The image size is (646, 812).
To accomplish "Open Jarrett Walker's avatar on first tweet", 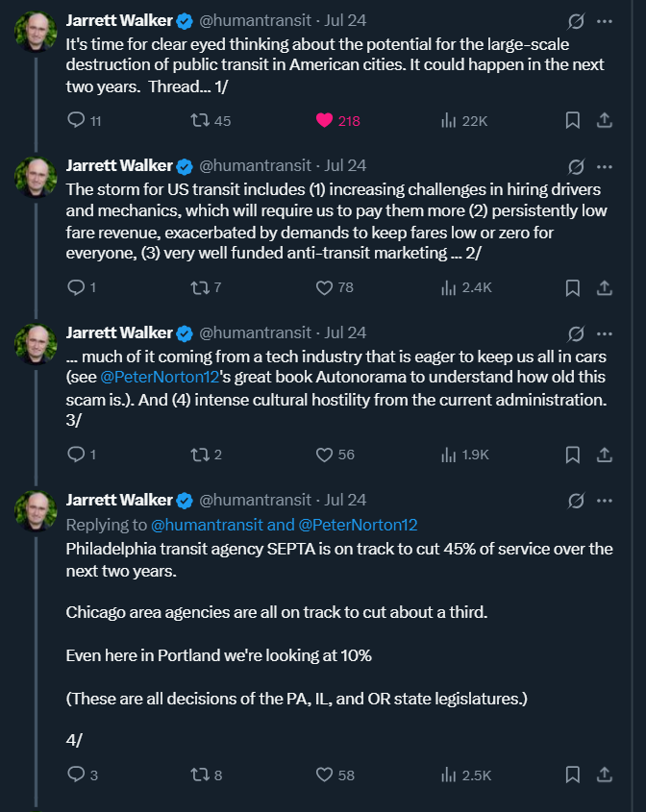I will click(36, 34).
